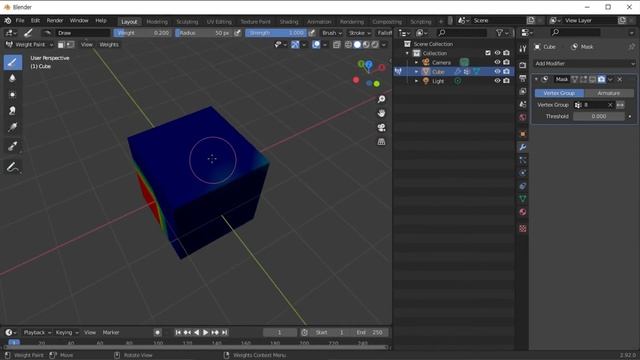The width and height of the screenshot is (640, 360).
Task: Open the Brush settings dropdown
Action: point(331,33)
